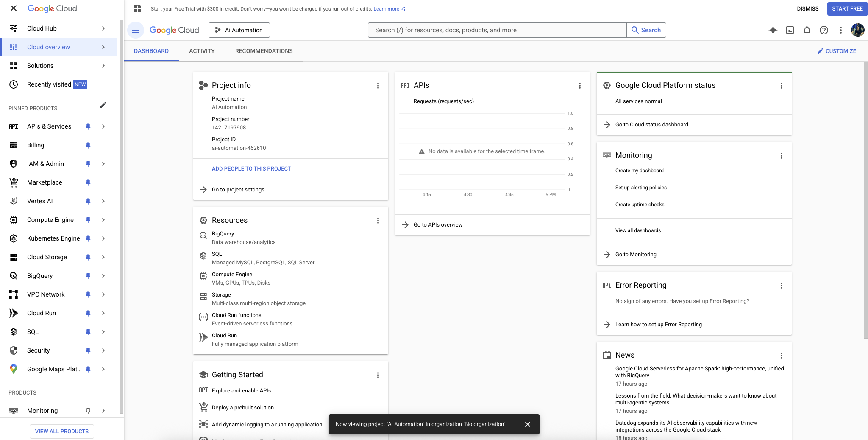
Task: Click ADD PEOPLE TO THIS PROJECT link
Action: coord(251,169)
